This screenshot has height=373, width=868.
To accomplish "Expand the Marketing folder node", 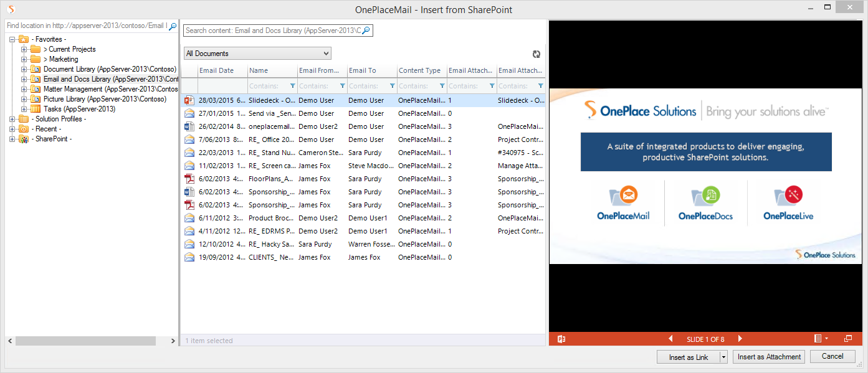I will click(x=24, y=59).
